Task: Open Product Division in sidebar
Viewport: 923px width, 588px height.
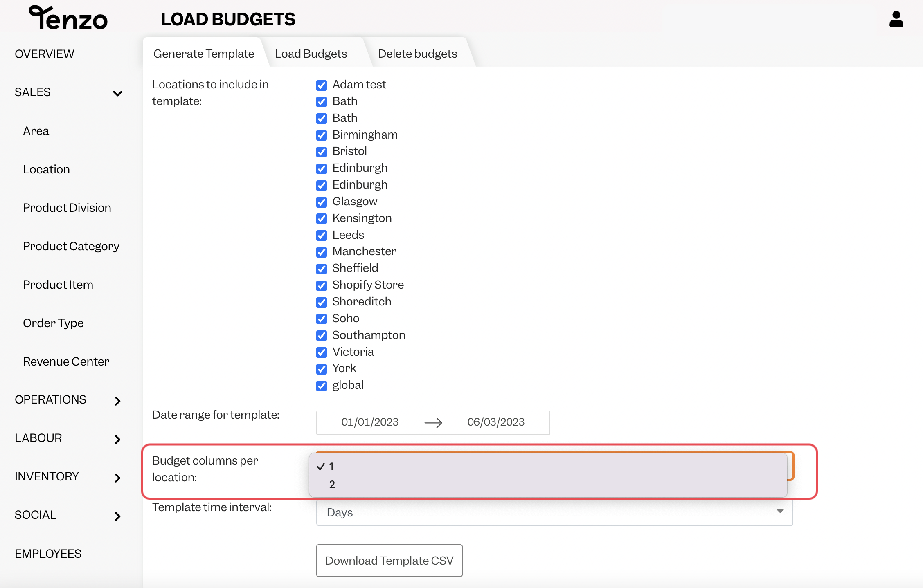Action: 67,208
